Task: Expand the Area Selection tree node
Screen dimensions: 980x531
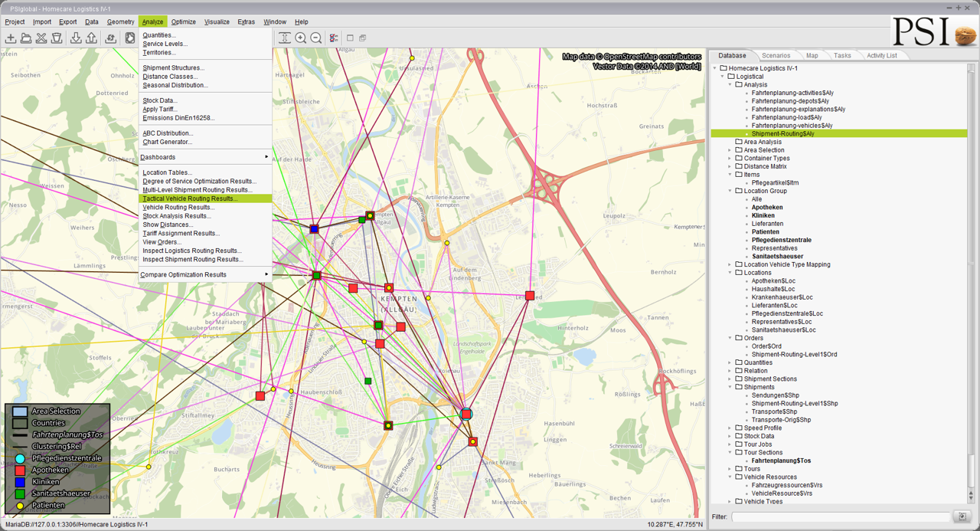Action: click(730, 150)
